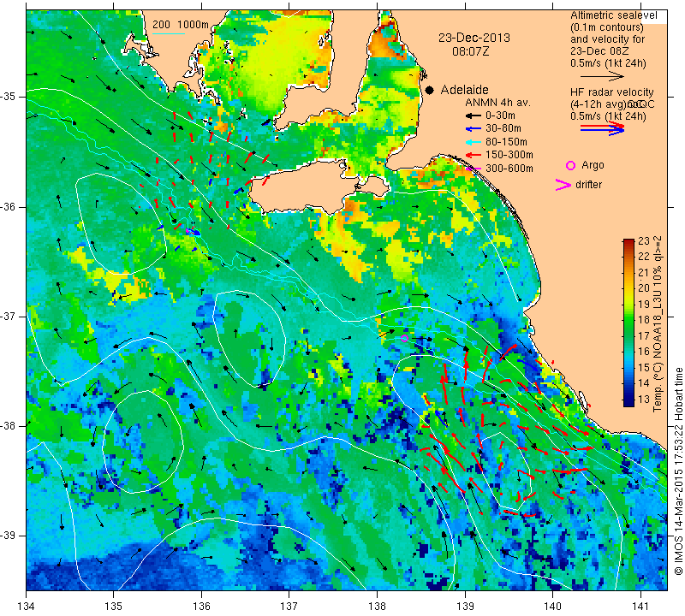
Task: Click the magenta Argo float circle on the map
Action: [404, 338]
